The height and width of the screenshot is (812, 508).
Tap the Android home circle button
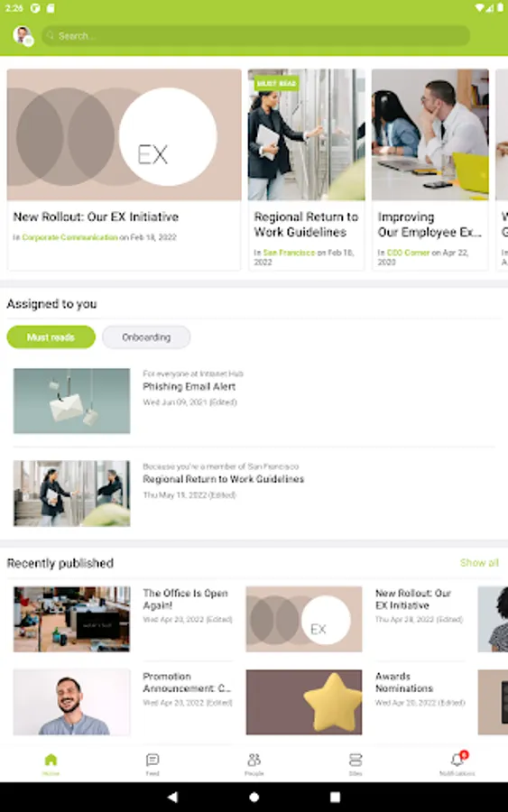pyautogui.click(x=254, y=797)
